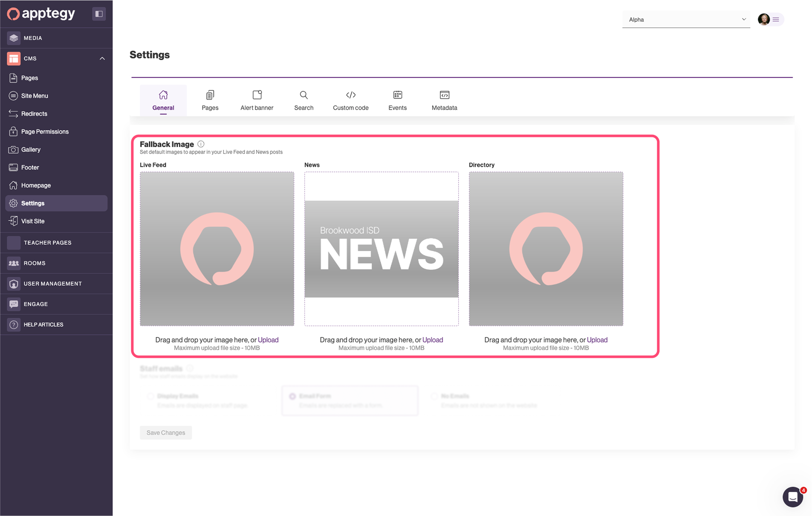Click the Fallback Image info icon
Screen dimensions: 812x516
point(201,144)
